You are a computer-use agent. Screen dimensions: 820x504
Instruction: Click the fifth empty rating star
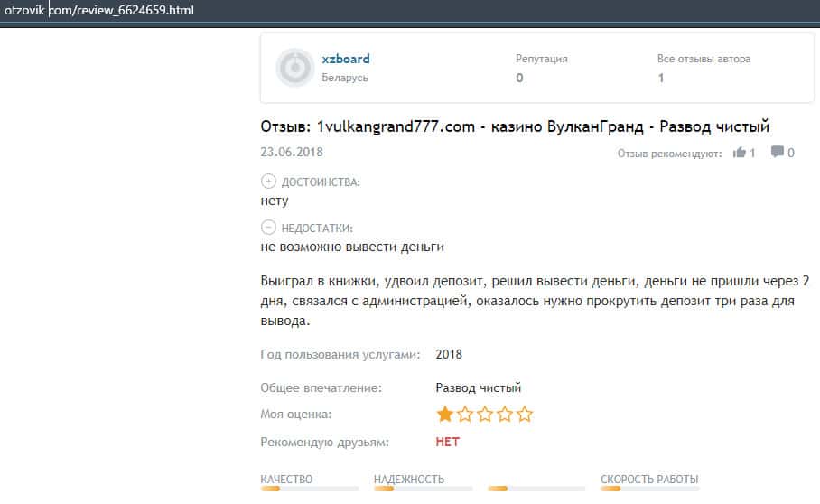pyautogui.click(x=525, y=415)
